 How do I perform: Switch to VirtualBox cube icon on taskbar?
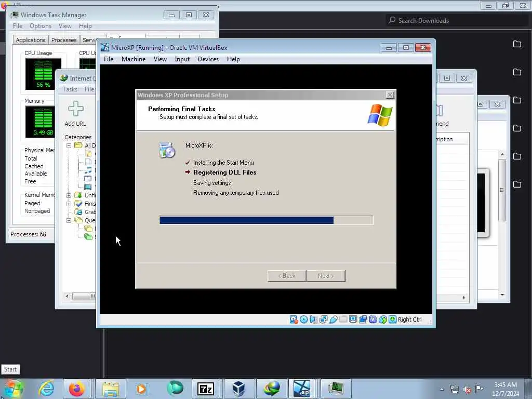point(238,389)
